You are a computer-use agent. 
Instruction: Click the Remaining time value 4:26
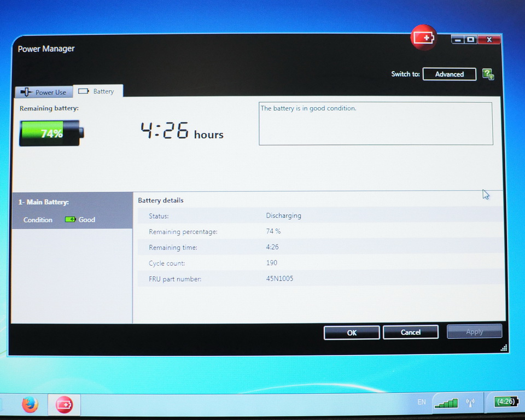pos(272,247)
